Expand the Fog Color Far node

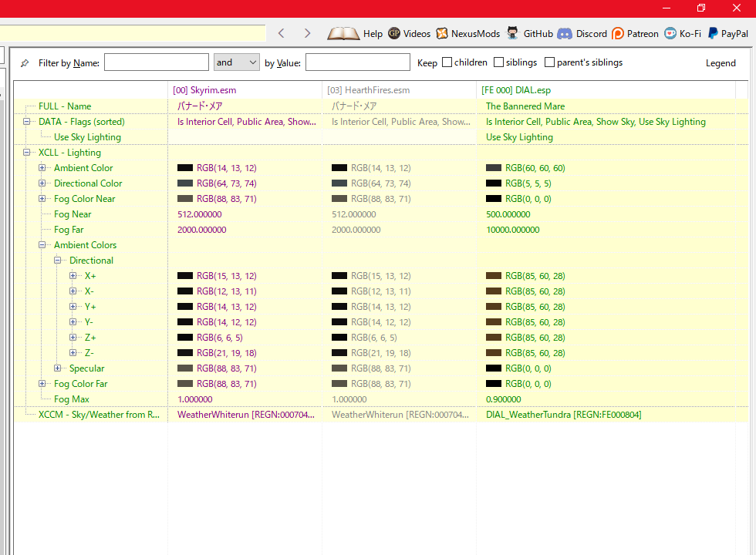[x=42, y=384]
